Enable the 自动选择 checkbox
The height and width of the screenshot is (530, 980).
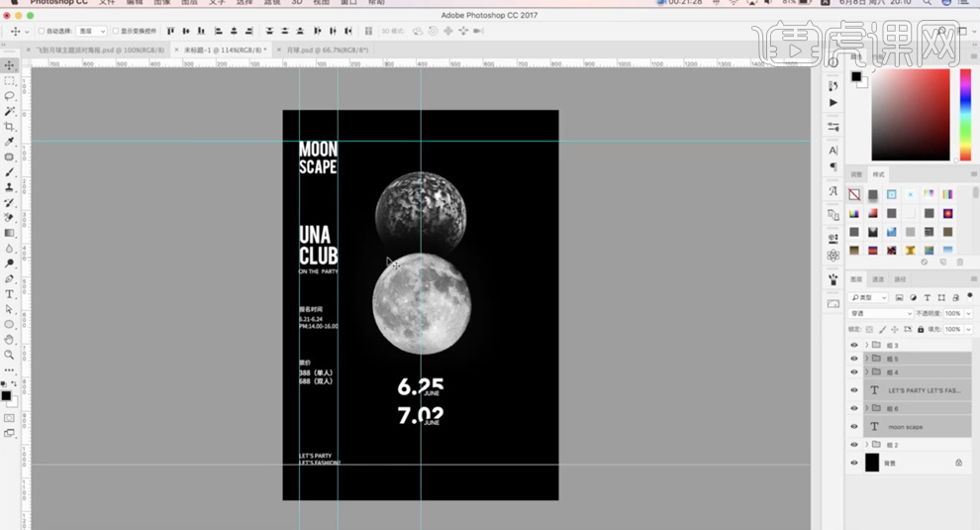(42, 32)
